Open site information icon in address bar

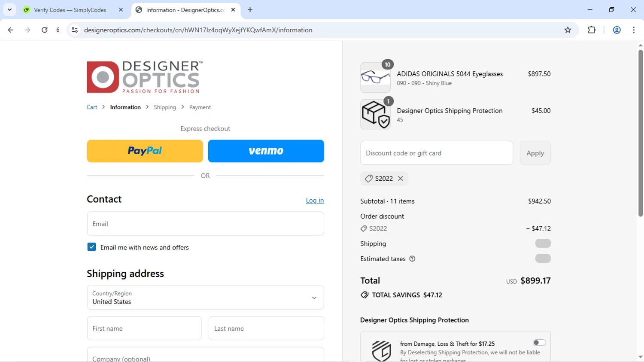coord(75,30)
